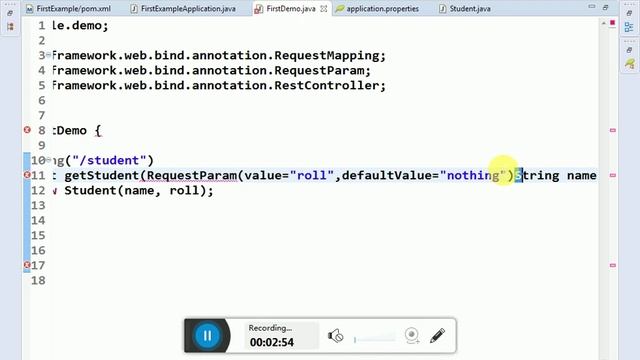Image resolution: width=640 pixels, height=360 pixels.
Task: Click 'le.demo;' package text on line 1
Action: [81, 25]
